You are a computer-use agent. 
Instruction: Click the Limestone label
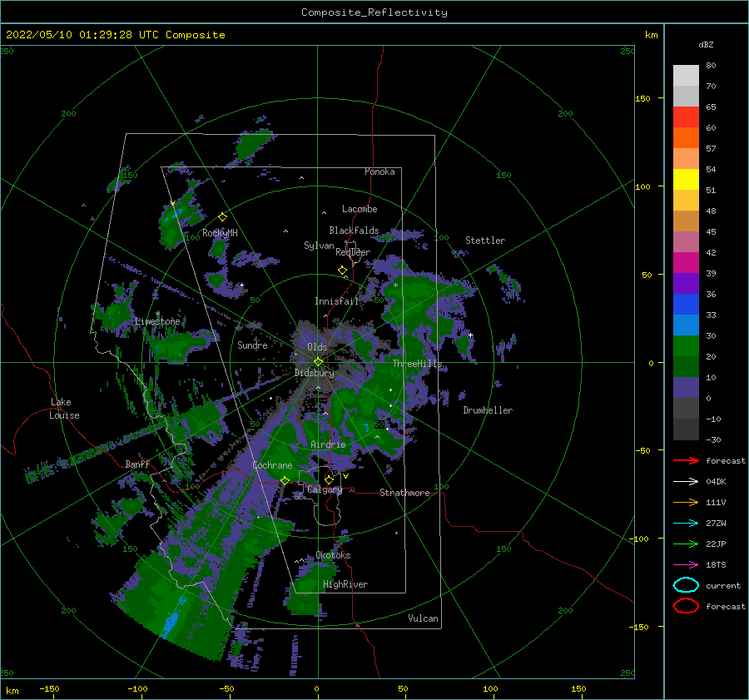pyautogui.click(x=157, y=321)
